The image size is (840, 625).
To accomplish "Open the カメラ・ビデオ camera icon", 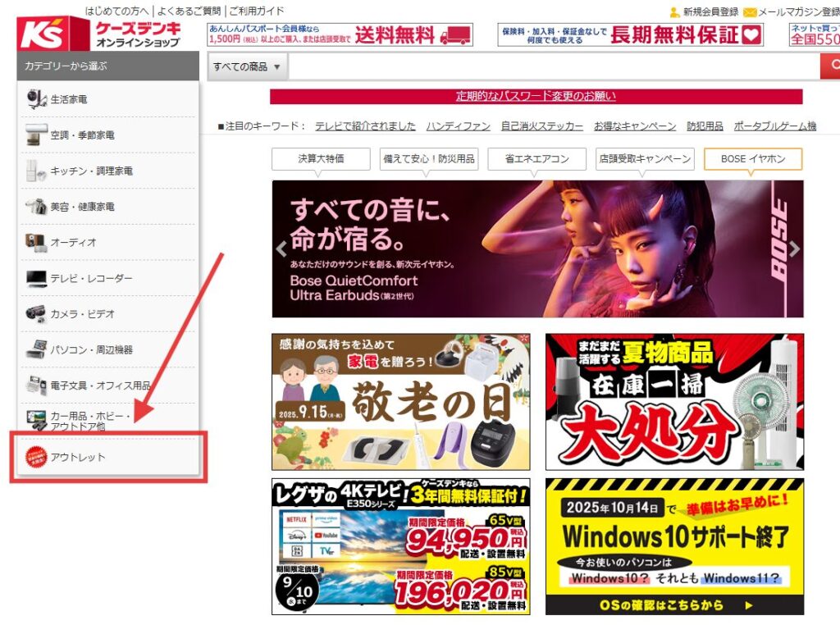I will click(x=36, y=314).
